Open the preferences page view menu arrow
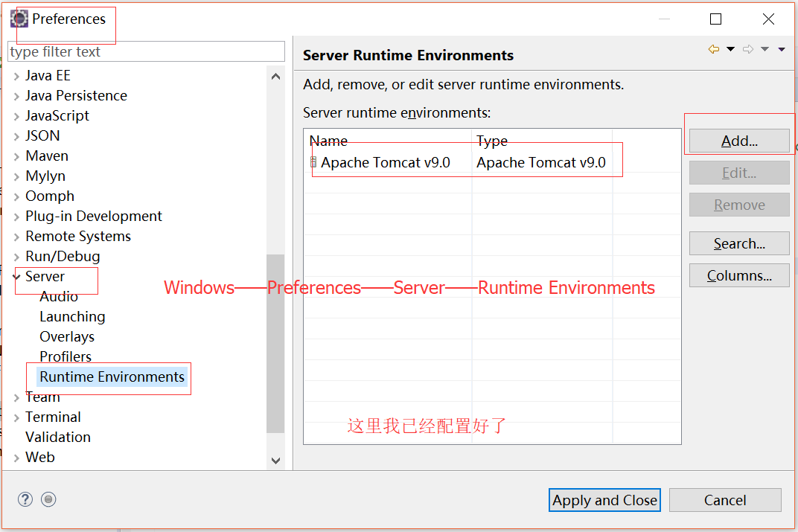This screenshot has width=798, height=532. (x=782, y=49)
